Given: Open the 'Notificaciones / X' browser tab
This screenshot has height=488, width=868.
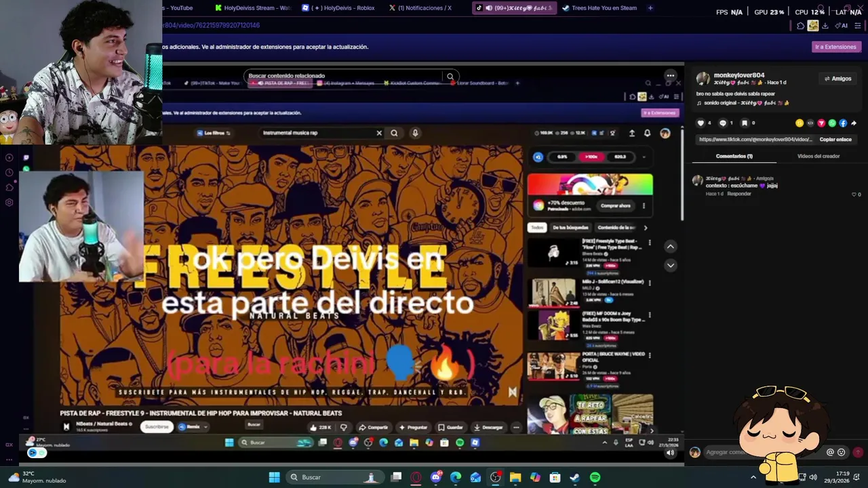Looking at the screenshot, I should click(421, 8).
